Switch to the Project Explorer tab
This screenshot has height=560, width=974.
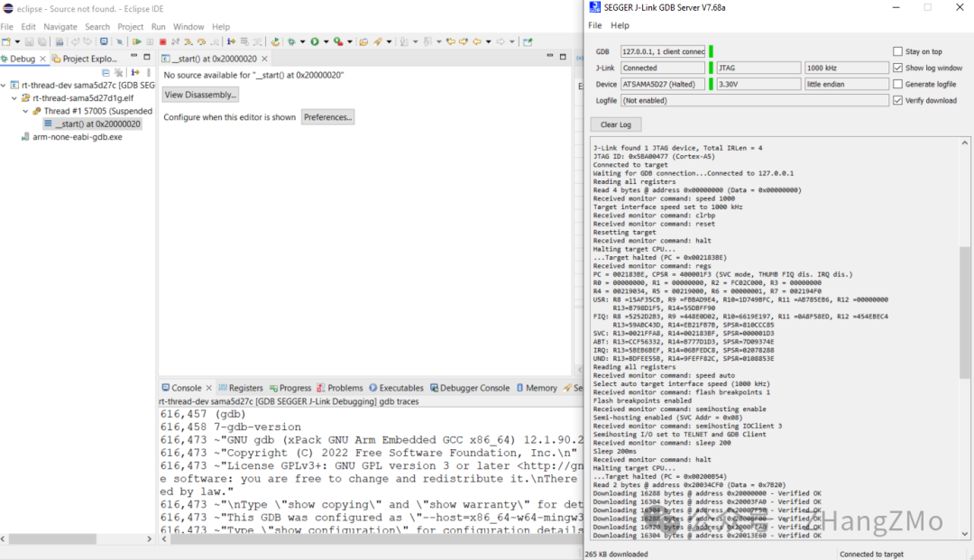tap(85, 59)
